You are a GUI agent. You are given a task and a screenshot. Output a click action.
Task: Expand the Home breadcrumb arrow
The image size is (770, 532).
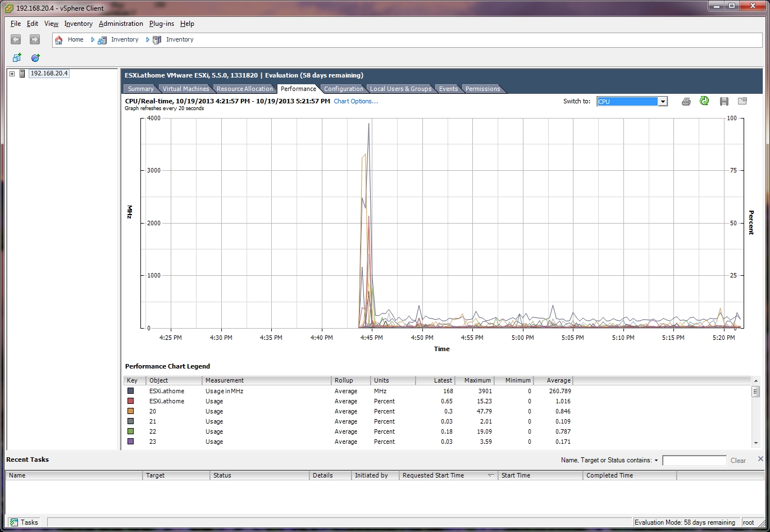[93, 40]
